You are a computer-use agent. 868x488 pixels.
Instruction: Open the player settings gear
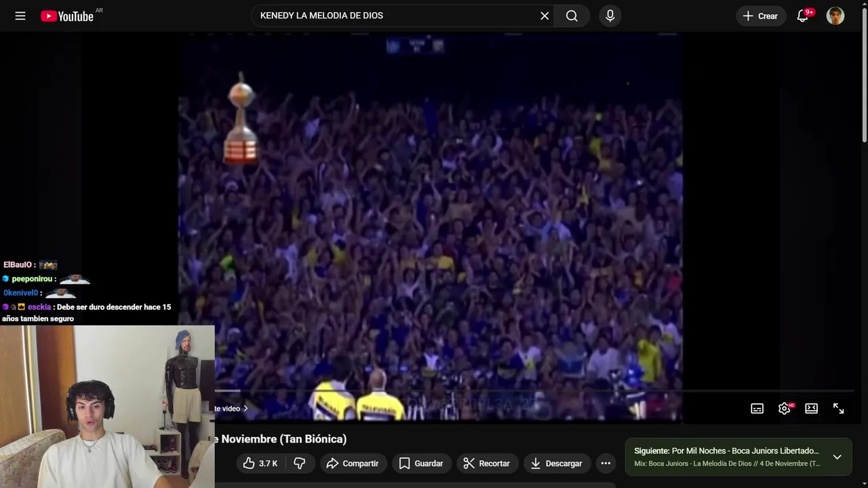[785, 408]
